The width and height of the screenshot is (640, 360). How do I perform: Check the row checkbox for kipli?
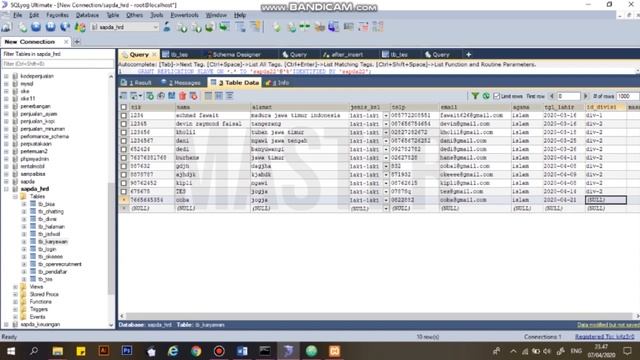click(x=124, y=183)
